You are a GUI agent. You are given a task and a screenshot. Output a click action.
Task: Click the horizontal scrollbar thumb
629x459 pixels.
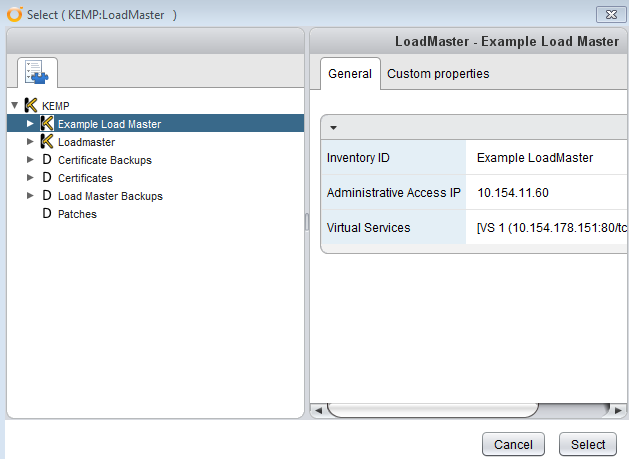coord(433,410)
